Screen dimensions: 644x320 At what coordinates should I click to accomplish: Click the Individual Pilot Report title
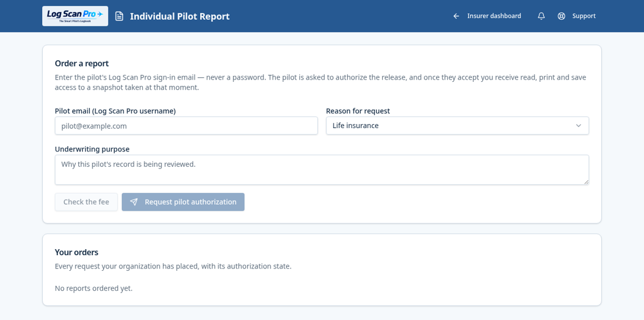click(180, 16)
